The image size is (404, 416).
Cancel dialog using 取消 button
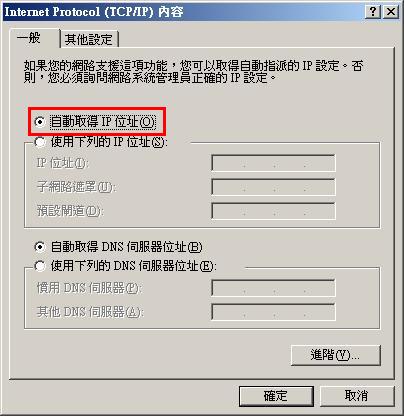pyautogui.click(x=357, y=396)
